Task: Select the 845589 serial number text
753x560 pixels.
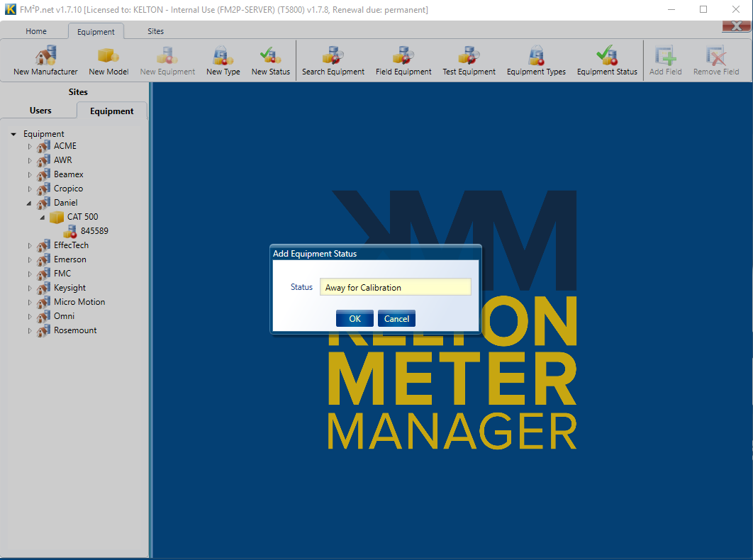Action: click(x=94, y=231)
